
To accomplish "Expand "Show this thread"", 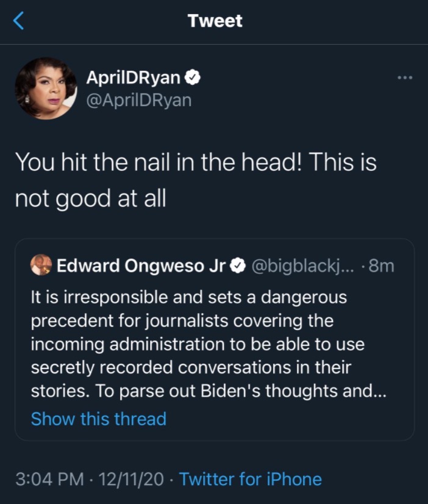I will click(x=98, y=419).
